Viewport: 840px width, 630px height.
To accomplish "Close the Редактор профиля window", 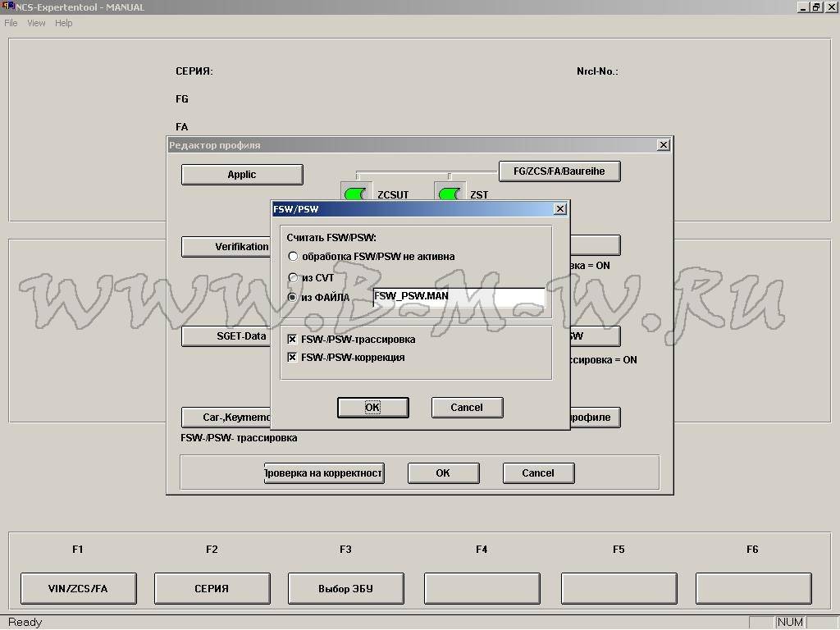I will click(x=663, y=144).
